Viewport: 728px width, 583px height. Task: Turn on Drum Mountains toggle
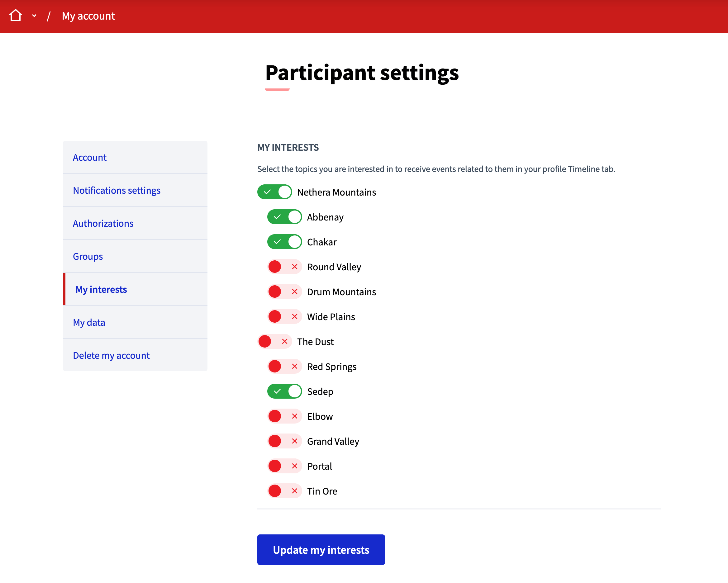[284, 292]
